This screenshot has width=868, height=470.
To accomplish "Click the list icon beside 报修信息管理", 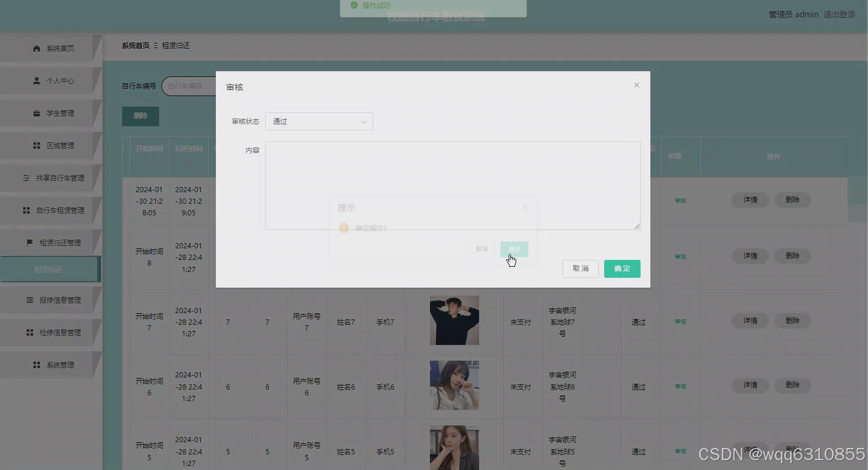I will click(30, 300).
